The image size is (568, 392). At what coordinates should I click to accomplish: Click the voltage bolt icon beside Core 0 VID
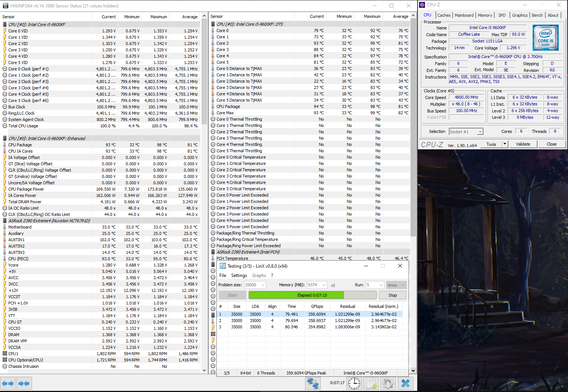(x=5, y=31)
